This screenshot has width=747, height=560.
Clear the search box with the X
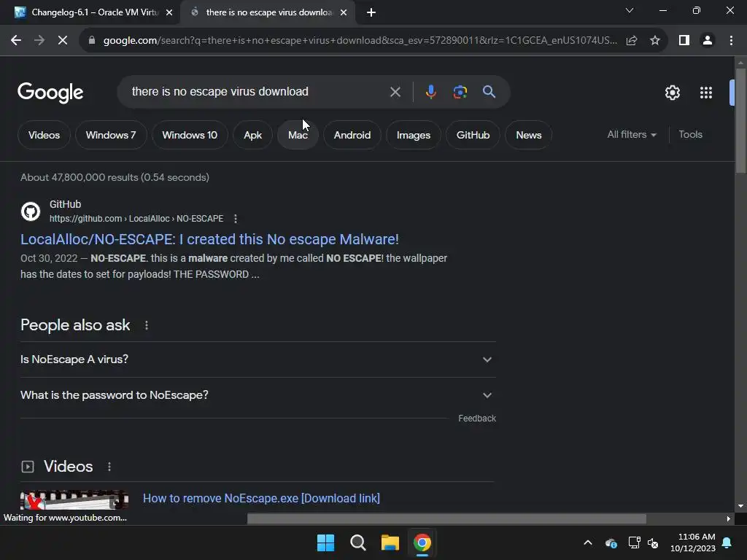point(395,92)
